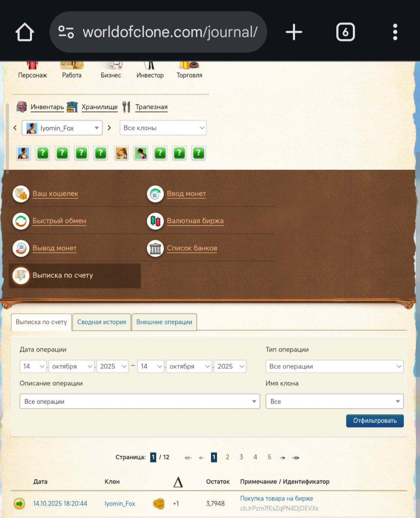Open the Ввод монет link

pyautogui.click(x=186, y=194)
